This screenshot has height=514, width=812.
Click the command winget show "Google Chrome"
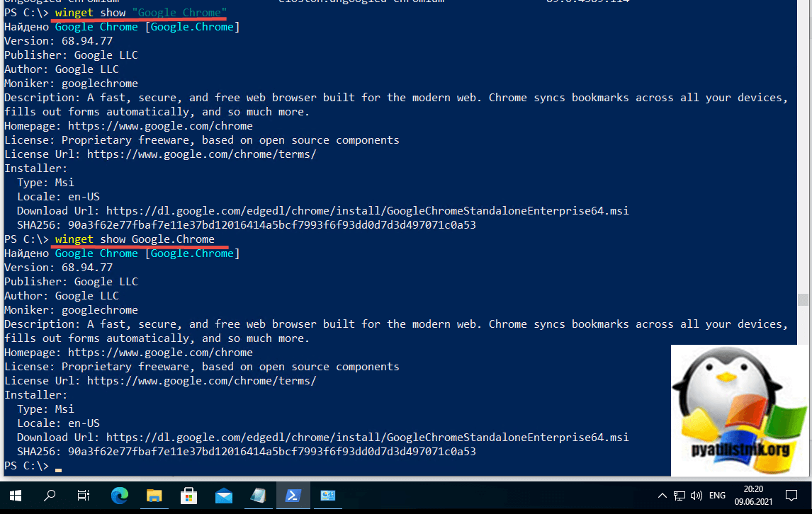pos(141,13)
